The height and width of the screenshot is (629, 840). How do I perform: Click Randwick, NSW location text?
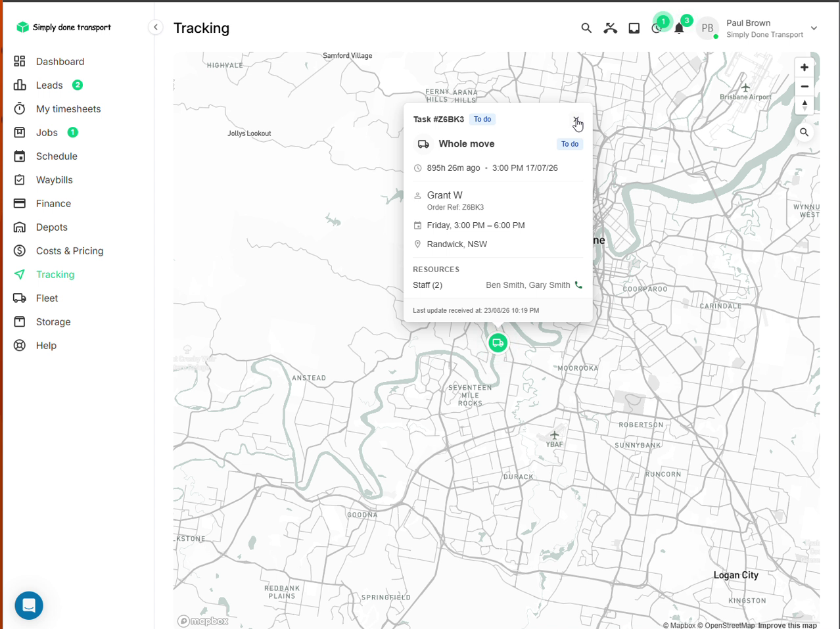[x=457, y=245]
